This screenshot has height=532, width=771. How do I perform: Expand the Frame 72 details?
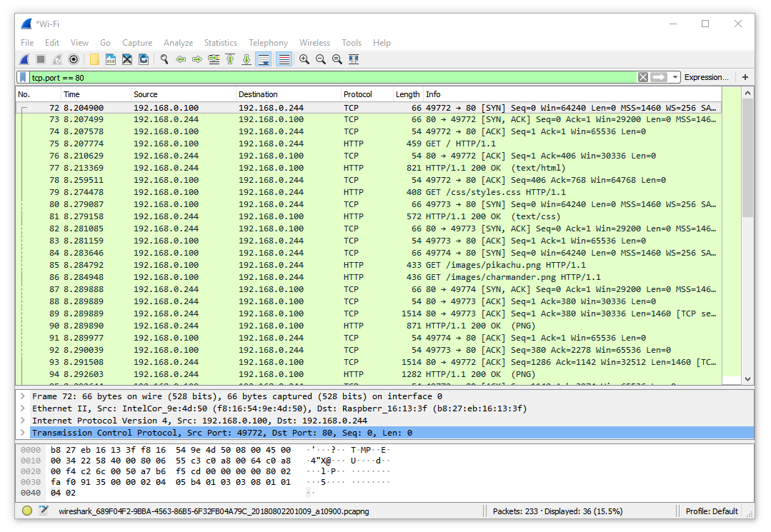pos(24,396)
